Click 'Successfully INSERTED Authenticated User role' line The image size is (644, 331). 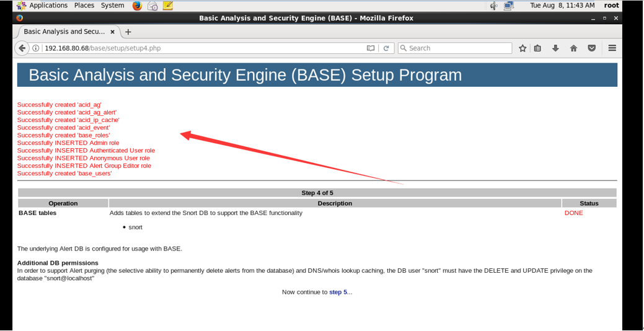(x=86, y=151)
